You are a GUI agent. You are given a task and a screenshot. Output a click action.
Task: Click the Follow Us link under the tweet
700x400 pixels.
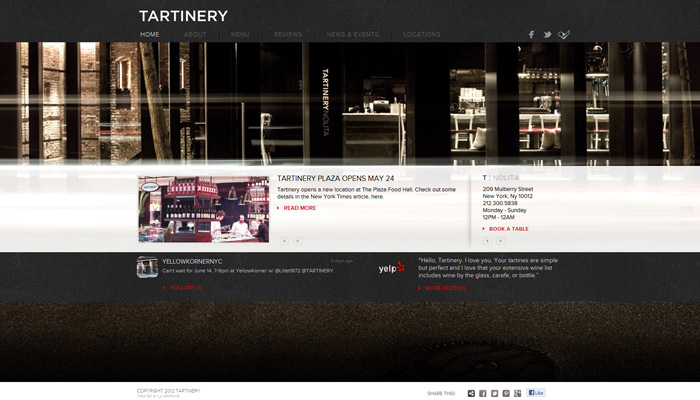coord(186,288)
